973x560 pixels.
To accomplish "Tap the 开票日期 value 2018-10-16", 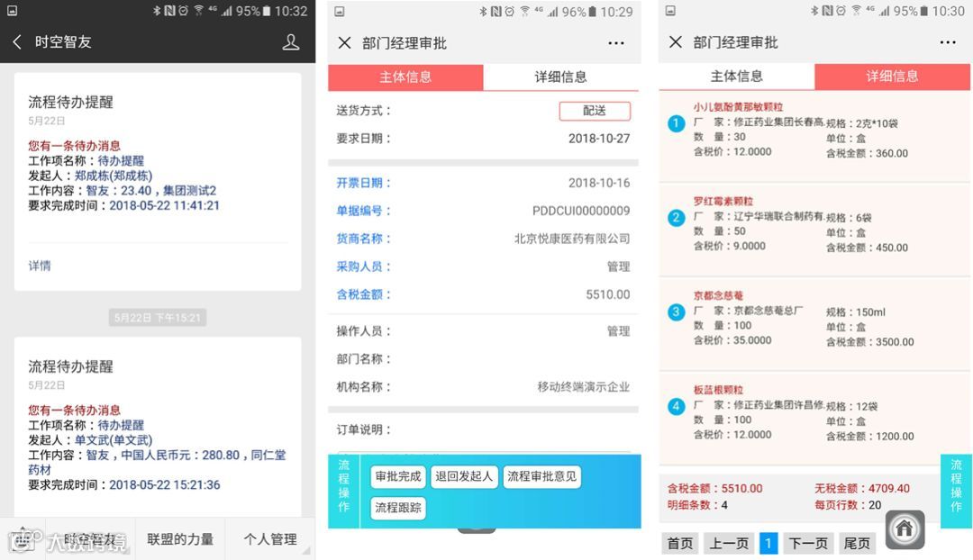I will [599, 183].
